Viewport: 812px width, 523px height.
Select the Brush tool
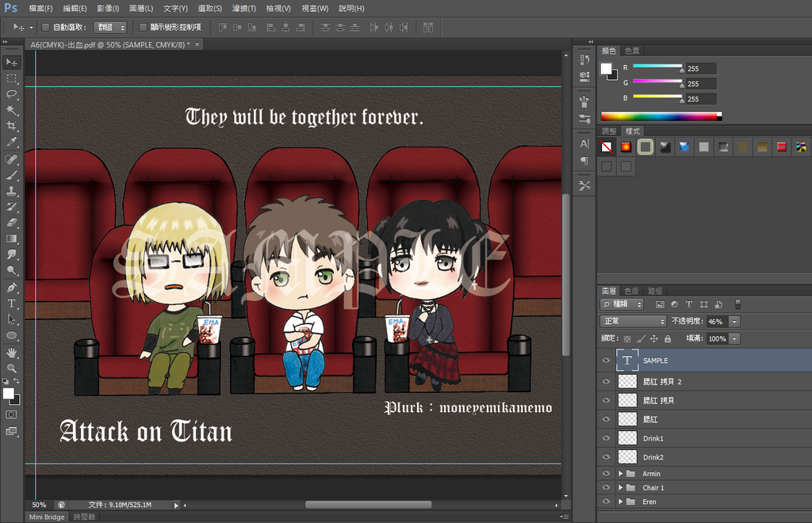click(x=11, y=175)
